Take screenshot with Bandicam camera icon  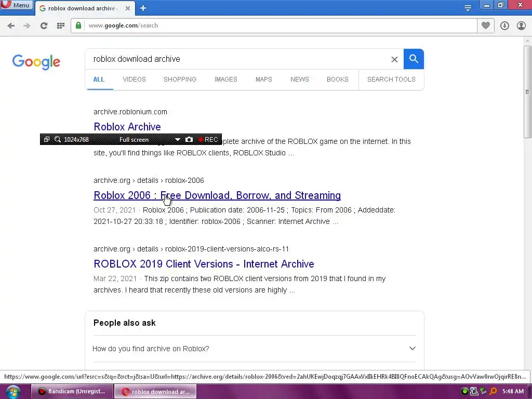(189, 139)
